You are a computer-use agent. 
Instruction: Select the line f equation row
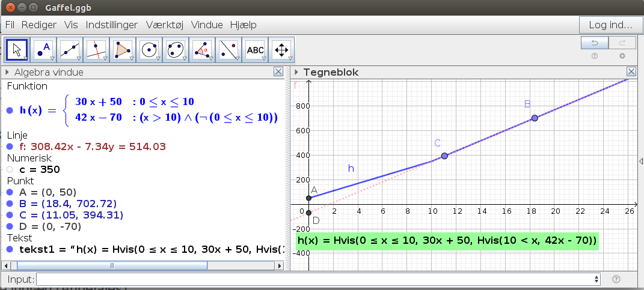[x=93, y=147]
